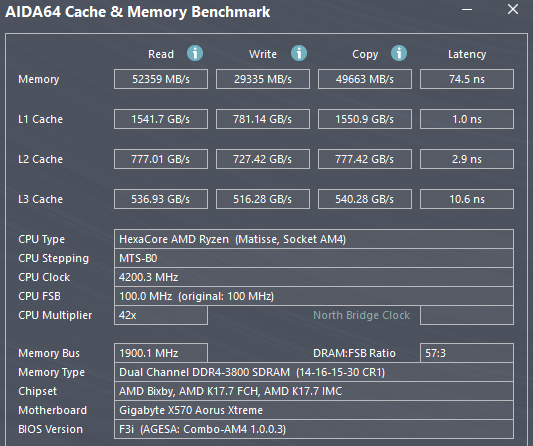
Task: Select the Memory Read 52359 MB/s box
Action: [161, 79]
